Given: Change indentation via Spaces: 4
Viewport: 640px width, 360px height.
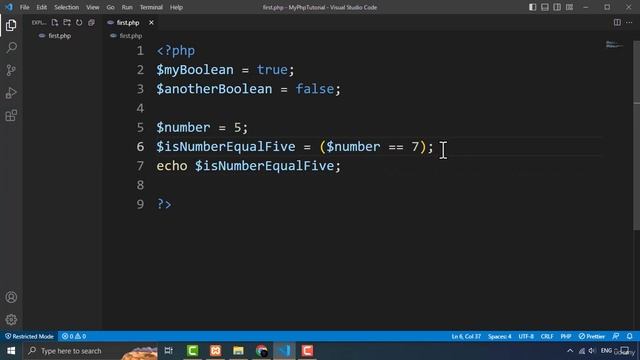Looking at the screenshot, I should coord(500,336).
